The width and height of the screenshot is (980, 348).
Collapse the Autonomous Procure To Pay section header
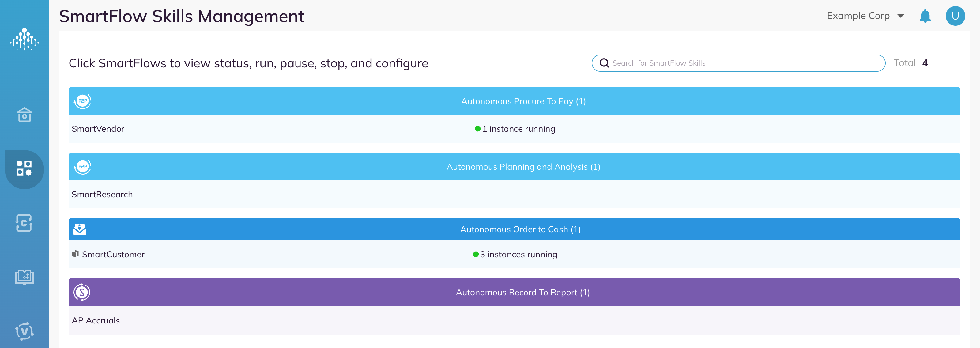514,101
